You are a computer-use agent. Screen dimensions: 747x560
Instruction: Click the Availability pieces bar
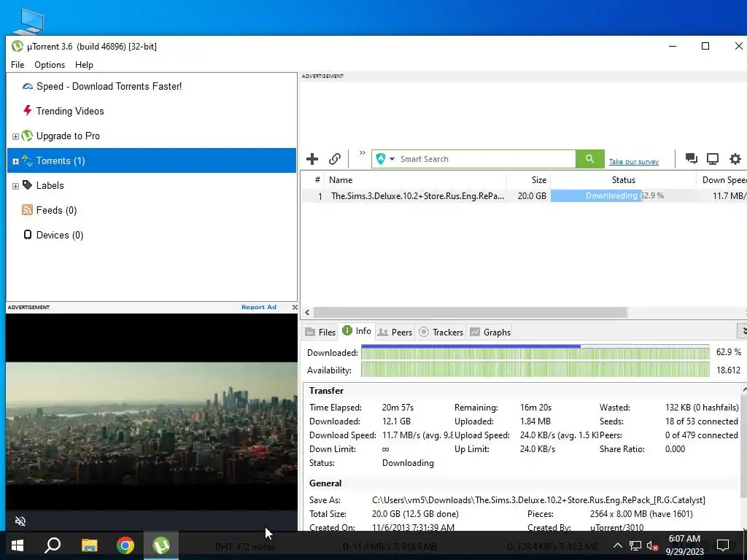[x=535, y=370]
